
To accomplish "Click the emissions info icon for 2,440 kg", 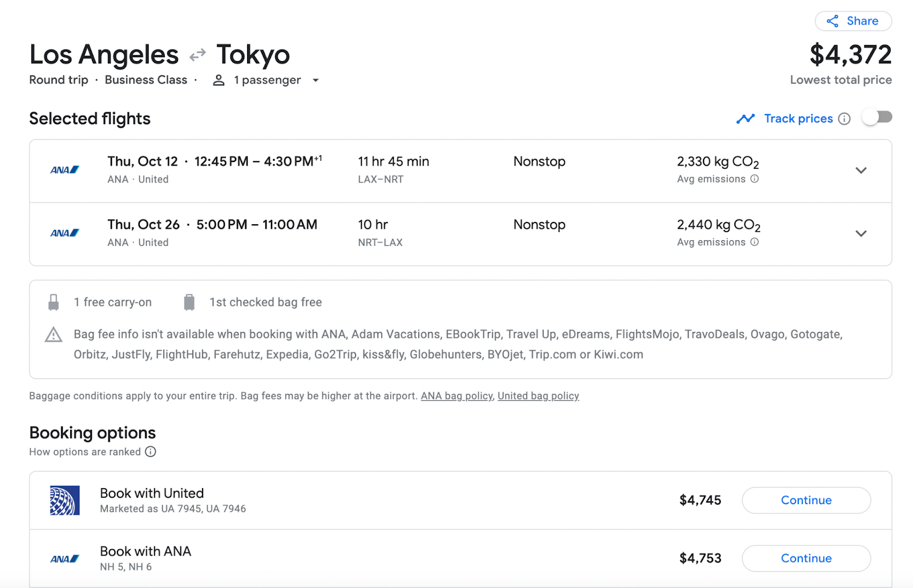I will coord(754,242).
